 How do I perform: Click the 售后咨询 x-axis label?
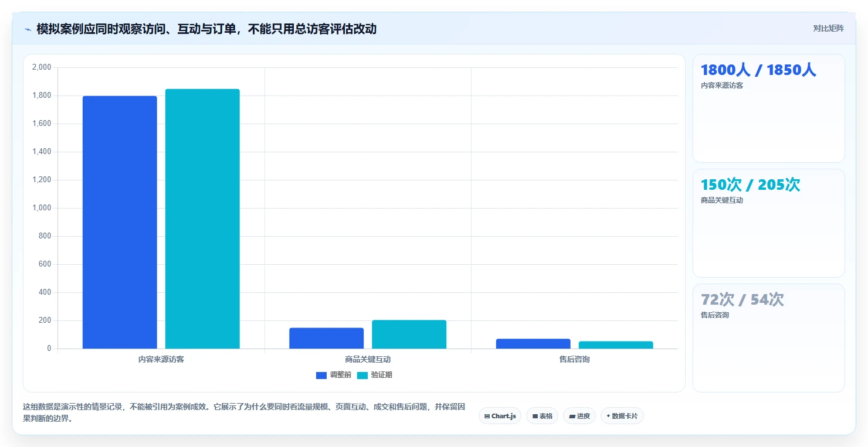click(575, 359)
